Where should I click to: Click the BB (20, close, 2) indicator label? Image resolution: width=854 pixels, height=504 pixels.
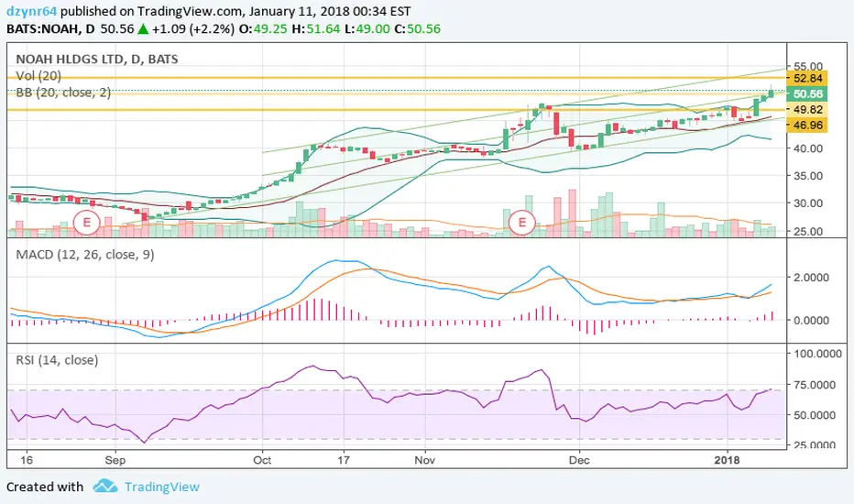(63, 93)
